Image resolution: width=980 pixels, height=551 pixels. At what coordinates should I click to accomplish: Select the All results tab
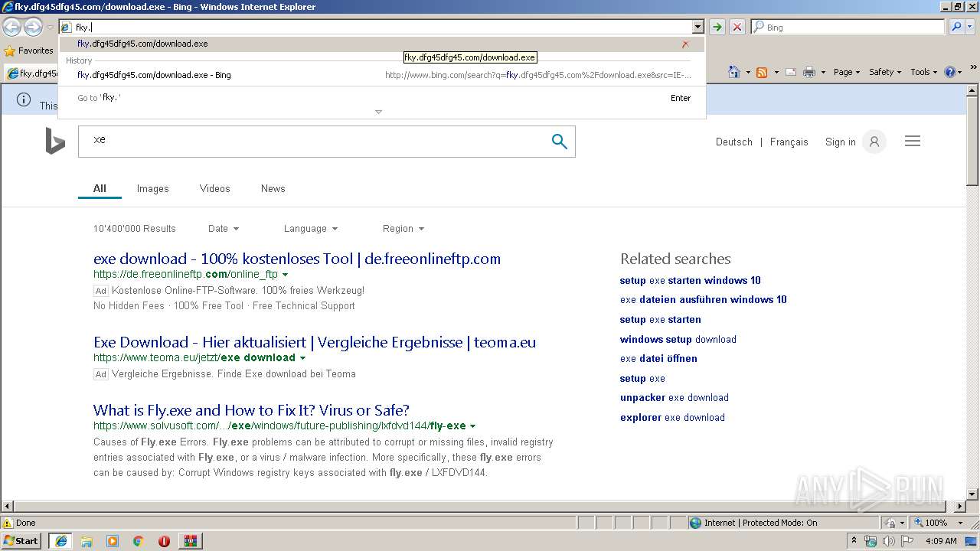[100, 188]
